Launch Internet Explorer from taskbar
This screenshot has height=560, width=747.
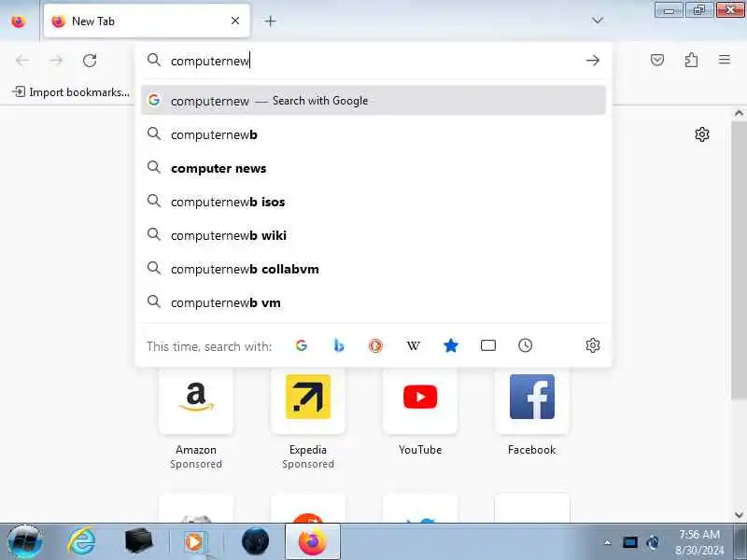[82, 541]
